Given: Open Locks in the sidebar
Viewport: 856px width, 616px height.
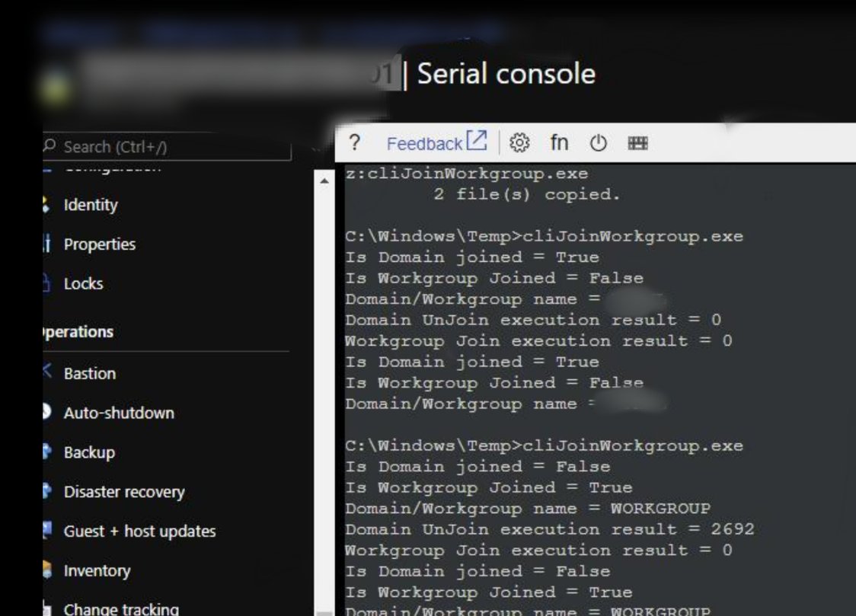Looking at the screenshot, I should pyautogui.click(x=83, y=284).
